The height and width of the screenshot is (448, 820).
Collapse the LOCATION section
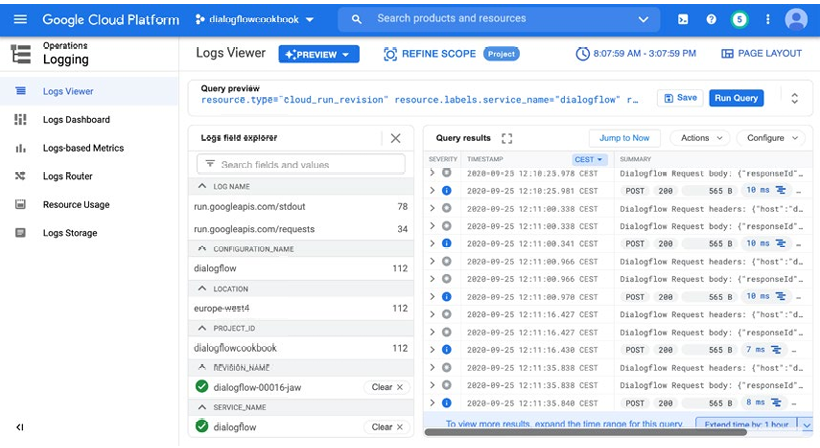202,289
